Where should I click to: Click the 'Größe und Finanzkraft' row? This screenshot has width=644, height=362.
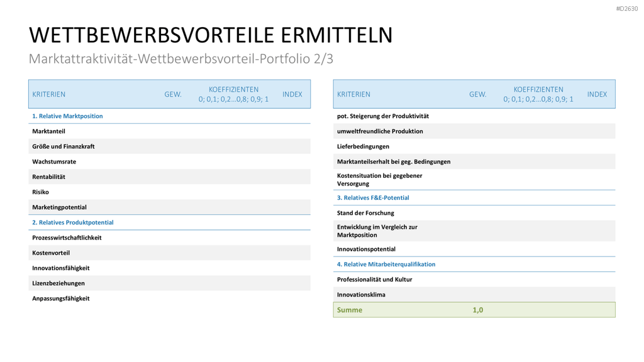point(169,146)
